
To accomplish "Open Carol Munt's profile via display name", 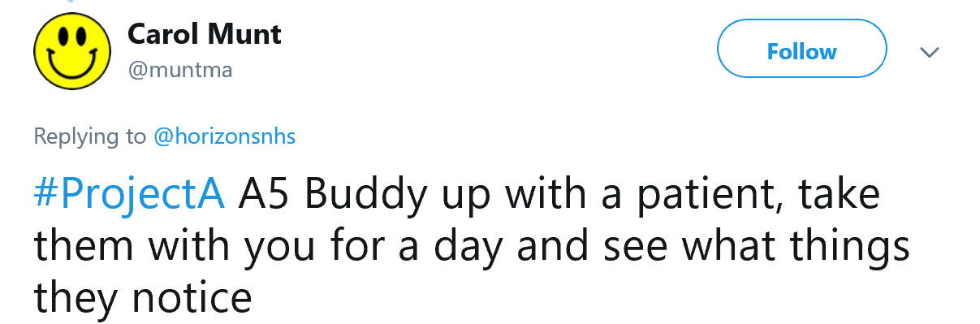I will pyautogui.click(x=205, y=34).
